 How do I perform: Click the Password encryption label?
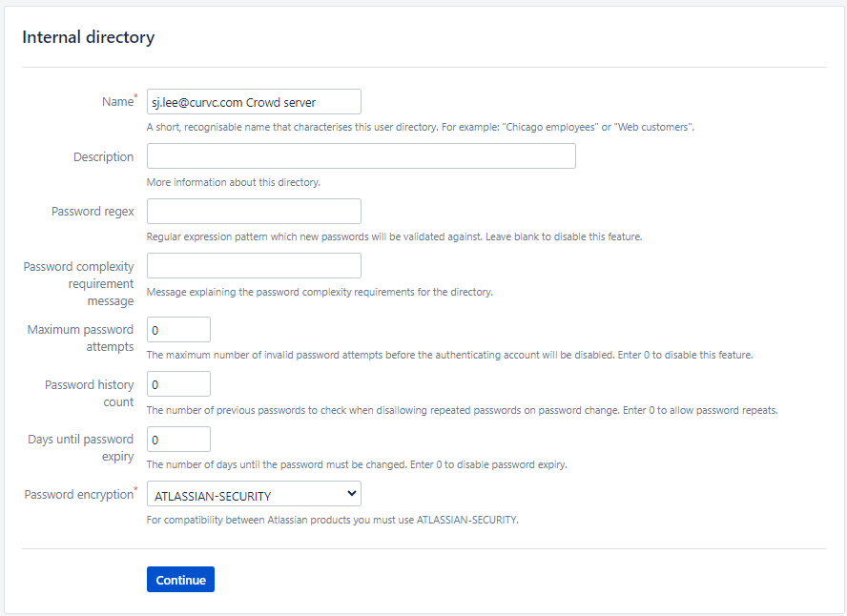click(x=79, y=494)
